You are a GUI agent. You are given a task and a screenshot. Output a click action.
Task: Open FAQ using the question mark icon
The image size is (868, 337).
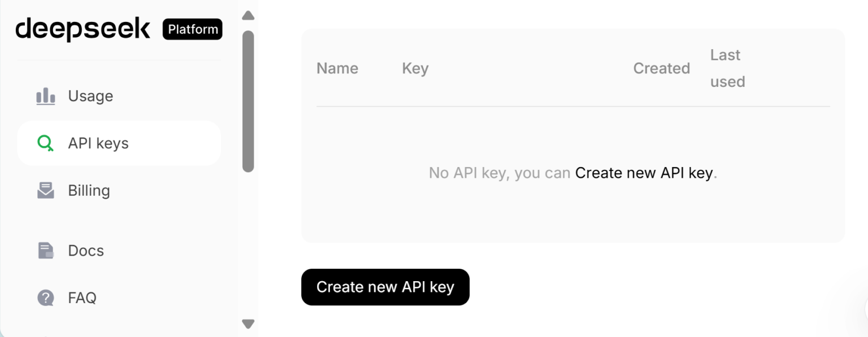[x=45, y=297]
